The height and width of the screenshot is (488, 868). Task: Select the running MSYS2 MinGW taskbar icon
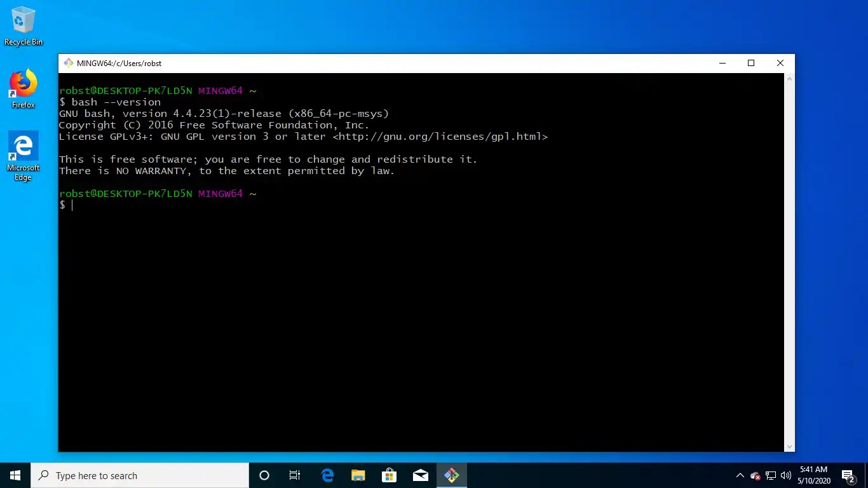tap(451, 475)
